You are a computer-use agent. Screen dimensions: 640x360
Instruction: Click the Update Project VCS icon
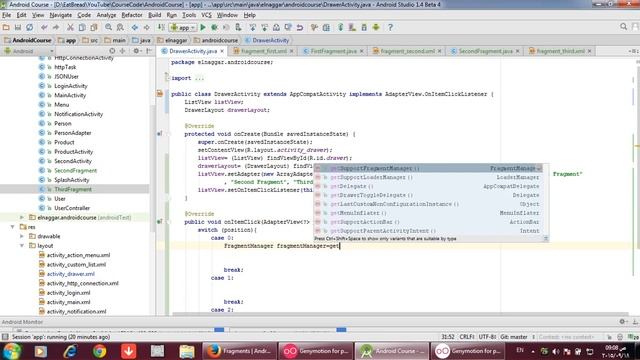pyautogui.click(x=253, y=27)
